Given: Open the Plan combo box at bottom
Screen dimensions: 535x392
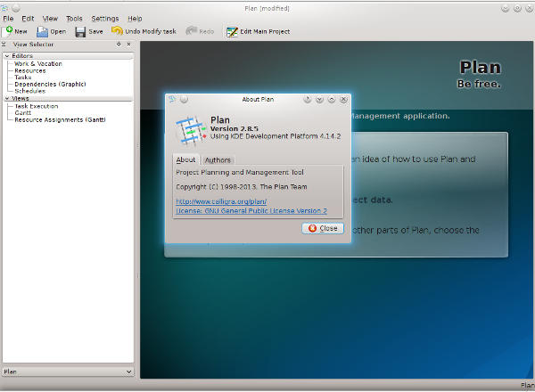Looking at the screenshot, I should 68,372.
